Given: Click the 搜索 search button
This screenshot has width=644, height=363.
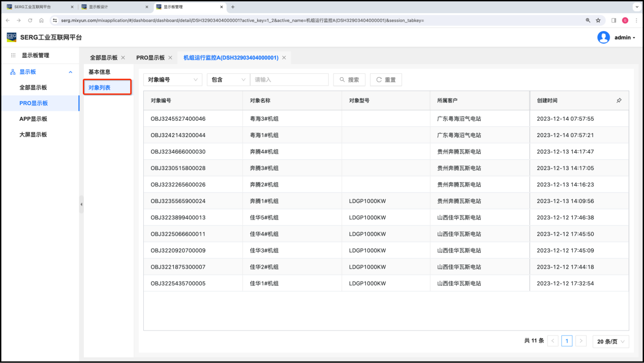Looking at the screenshot, I should [349, 80].
